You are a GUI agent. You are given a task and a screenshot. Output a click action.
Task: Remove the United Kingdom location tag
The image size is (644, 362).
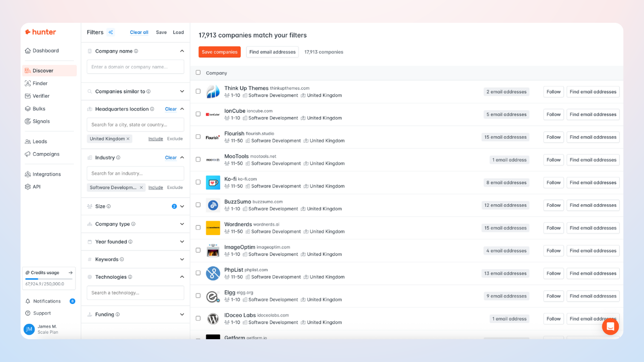pos(128,139)
